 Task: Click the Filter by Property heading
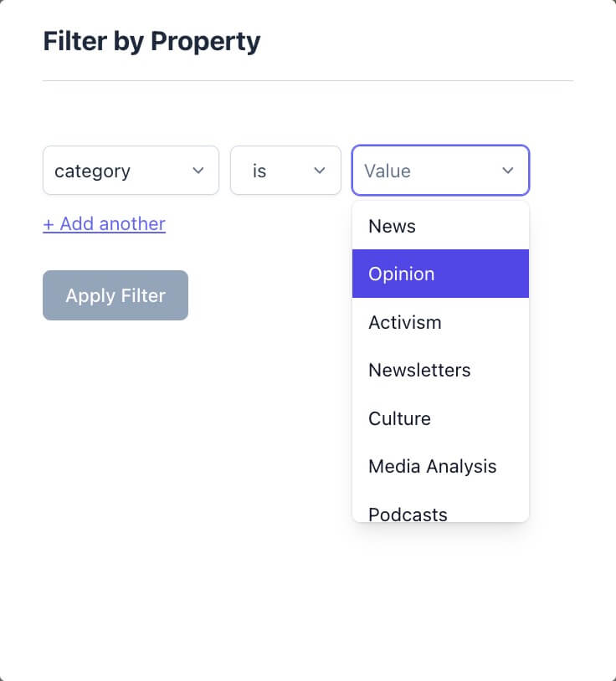coord(152,41)
